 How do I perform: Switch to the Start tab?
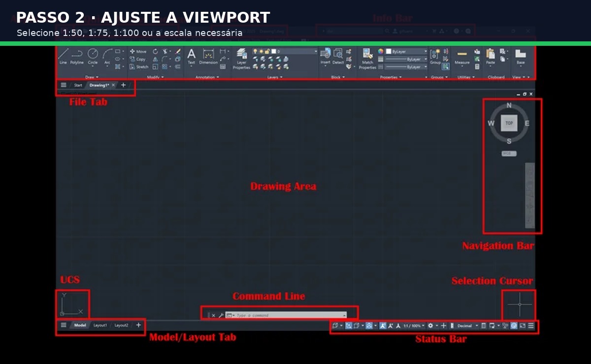(78, 85)
